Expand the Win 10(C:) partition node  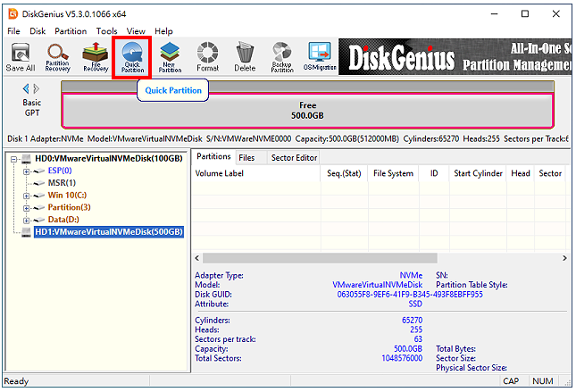click(x=26, y=196)
